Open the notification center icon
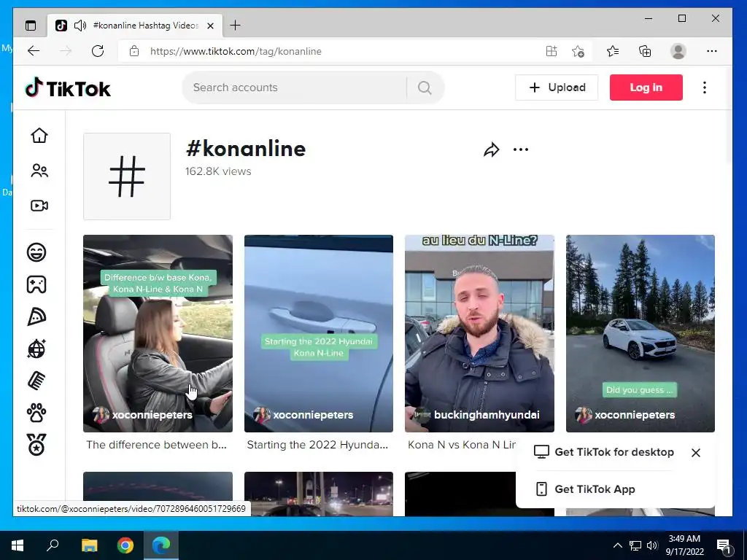 pos(724,546)
